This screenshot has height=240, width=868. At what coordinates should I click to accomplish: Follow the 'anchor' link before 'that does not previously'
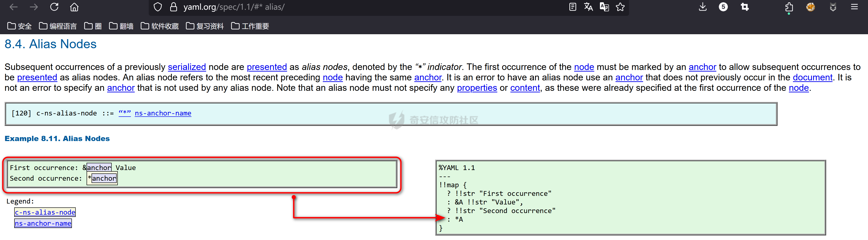pos(629,77)
